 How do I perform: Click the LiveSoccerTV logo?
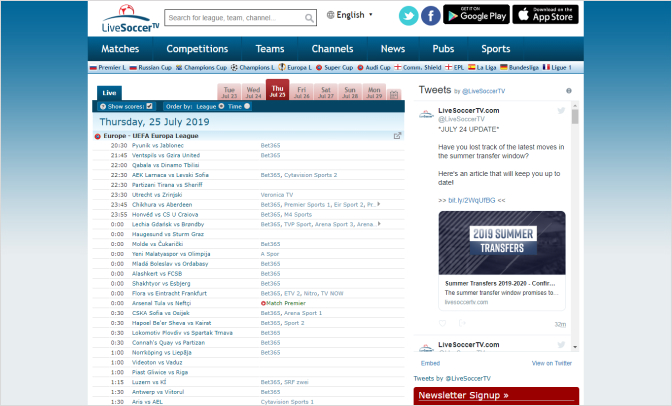point(130,19)
